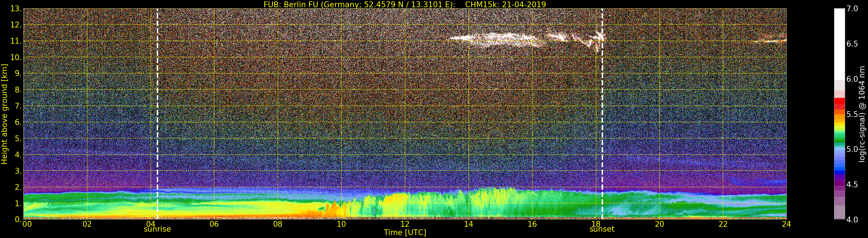
Task: Click the height axis tick '13.'
Action: point(16,9)
